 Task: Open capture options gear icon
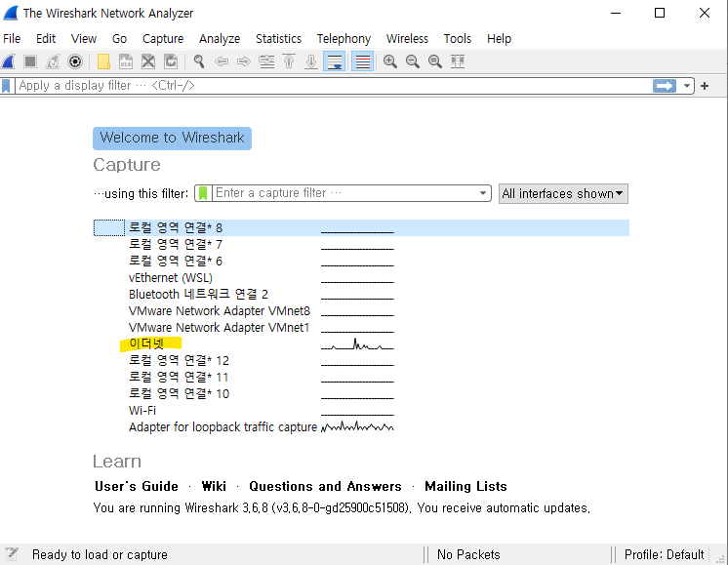(75, 61)
